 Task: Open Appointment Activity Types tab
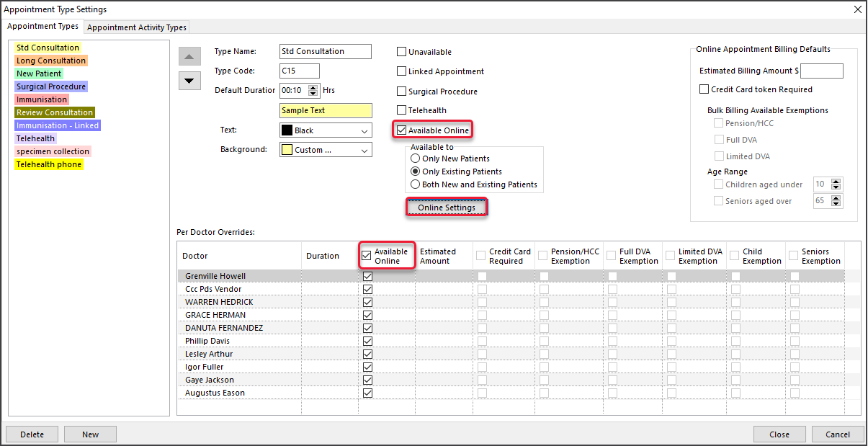(137, 27)
